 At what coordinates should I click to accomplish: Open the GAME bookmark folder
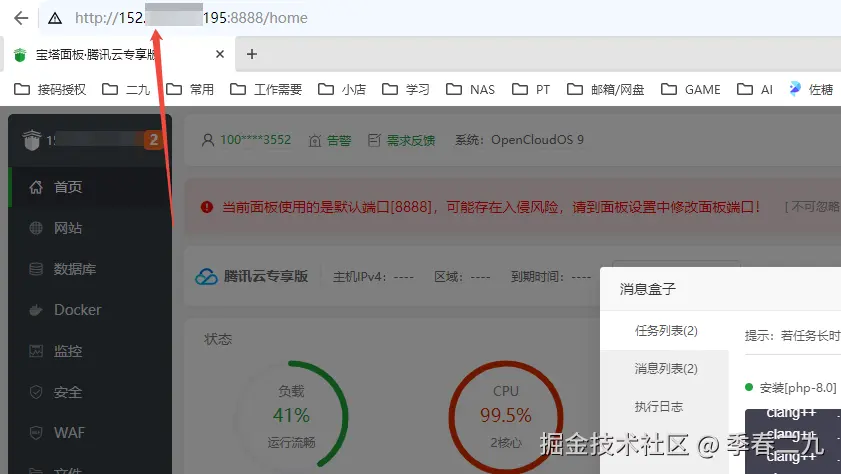coord(691,90)
